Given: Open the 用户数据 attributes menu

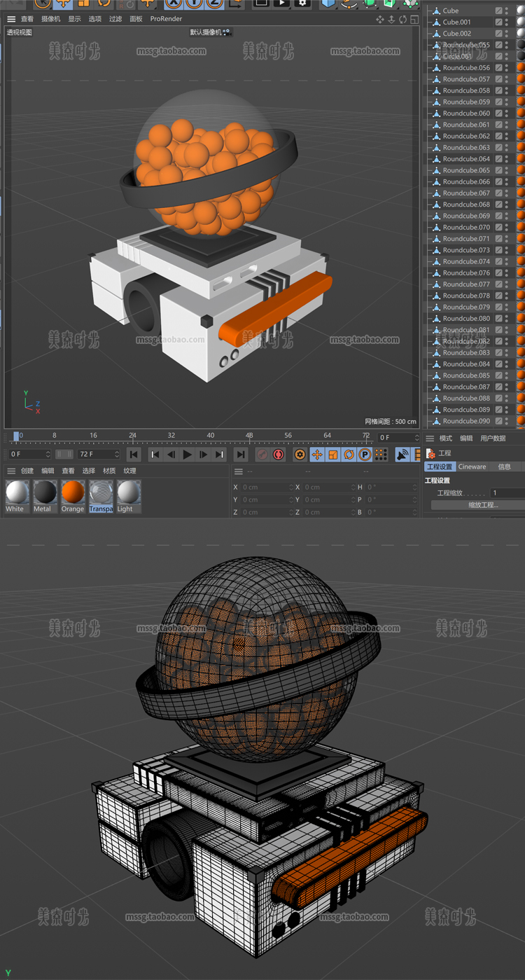Looking at the screenshot, I should click(x=493, y=439).
